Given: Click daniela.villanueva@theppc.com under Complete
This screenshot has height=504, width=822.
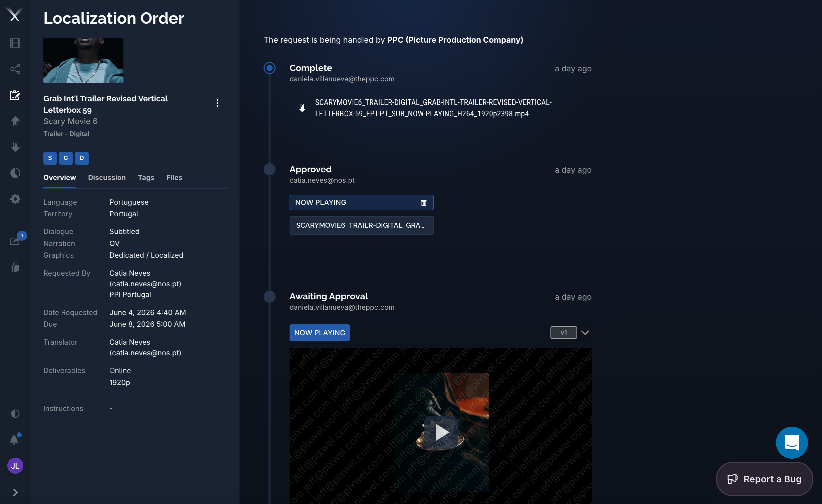Looking at the screenshot, I should click(342, 79).
